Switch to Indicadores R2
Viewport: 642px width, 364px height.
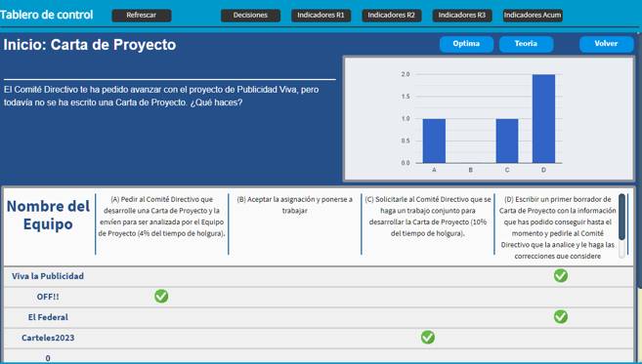[392, 16]
